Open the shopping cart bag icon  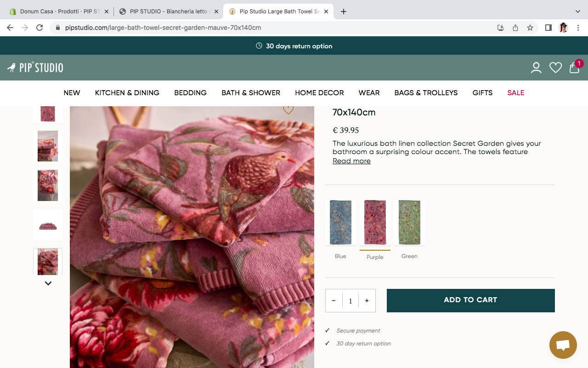[574, 68]
